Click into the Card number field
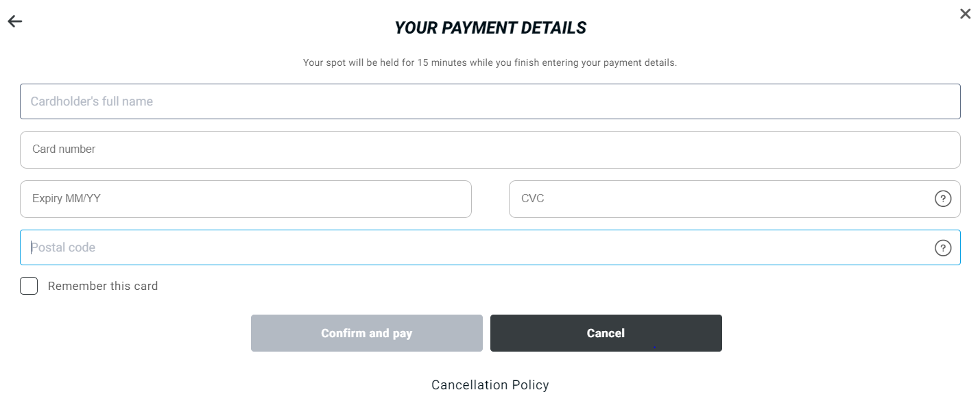The image size is (980, 414). coord(490,149)
